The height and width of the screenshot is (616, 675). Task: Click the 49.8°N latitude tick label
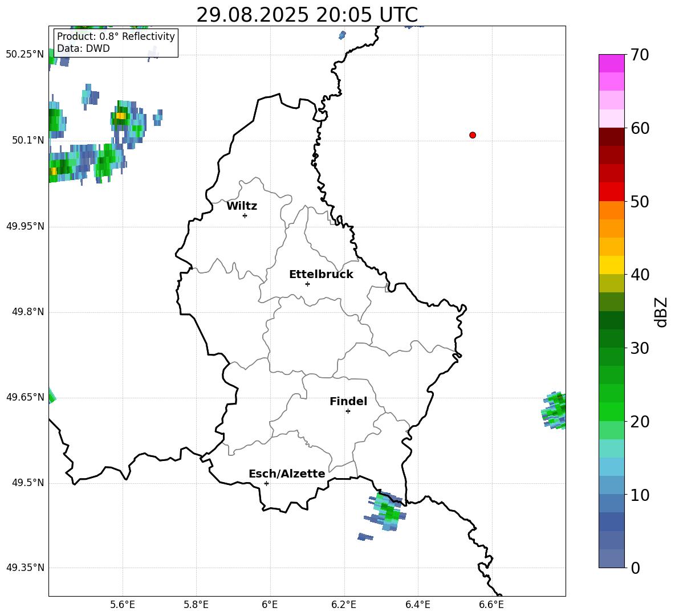point(25,312)
